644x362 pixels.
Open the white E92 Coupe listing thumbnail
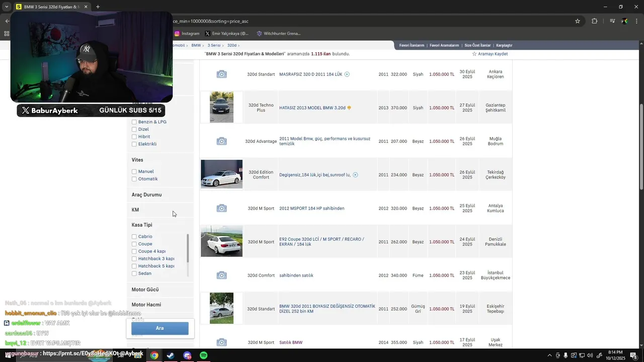coord(221,241)
